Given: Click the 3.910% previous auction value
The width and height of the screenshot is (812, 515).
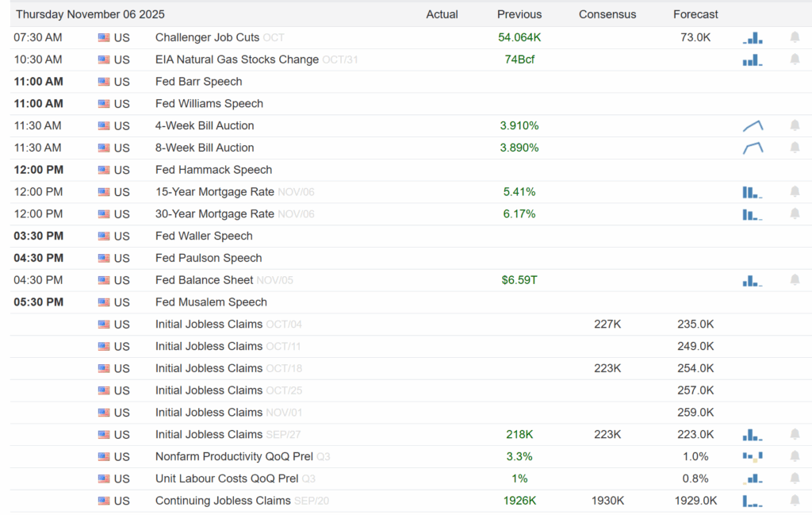Looking at the screenshot, I should pos(519,125).
